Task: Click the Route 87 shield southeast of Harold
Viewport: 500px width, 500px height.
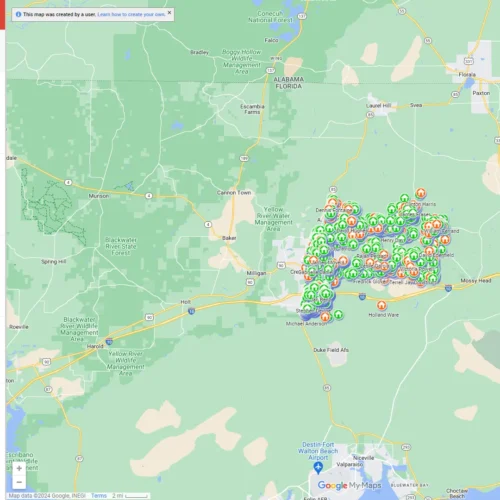Action: (x=48, y=389)
